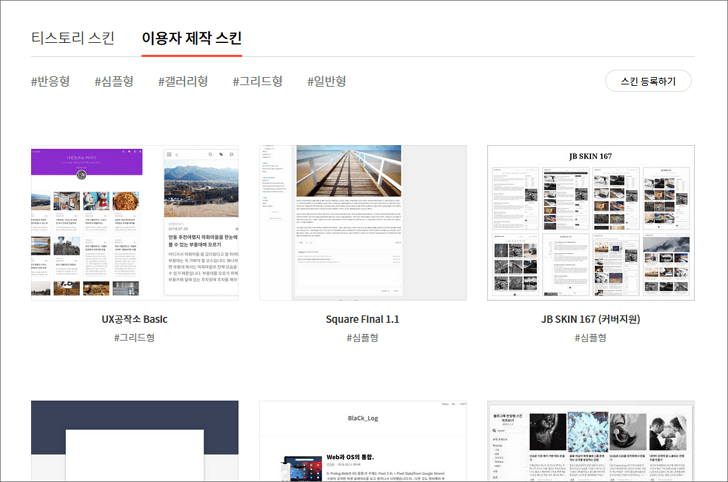This screenshot has width=728, height=482.
Task: Filter skins by #갤러리형 tag
Action: (x=183, y=81)
